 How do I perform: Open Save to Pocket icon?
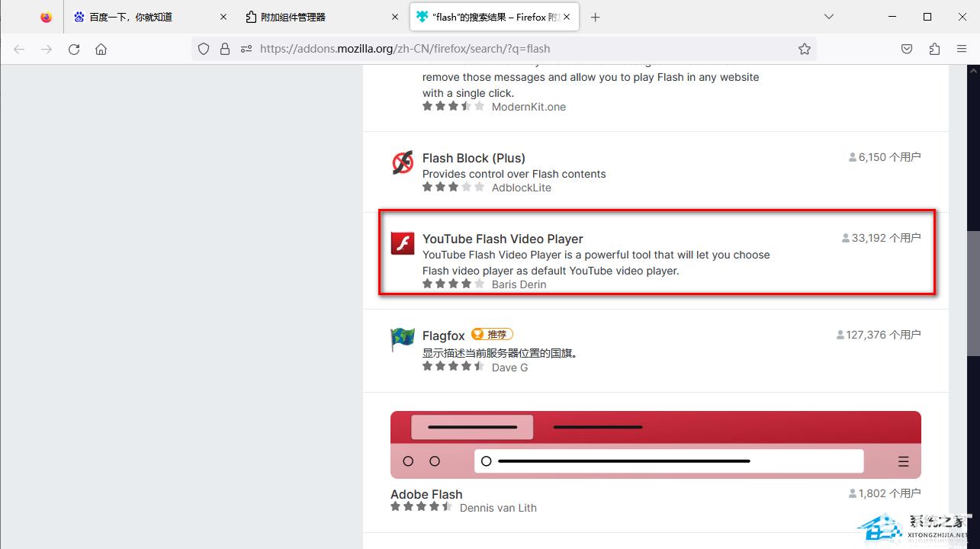click(907, 49)
